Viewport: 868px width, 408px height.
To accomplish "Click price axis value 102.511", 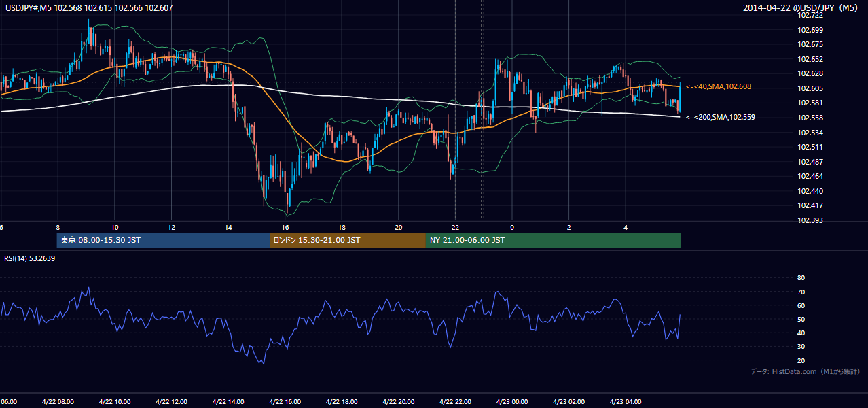I will (x=810, y=147).
